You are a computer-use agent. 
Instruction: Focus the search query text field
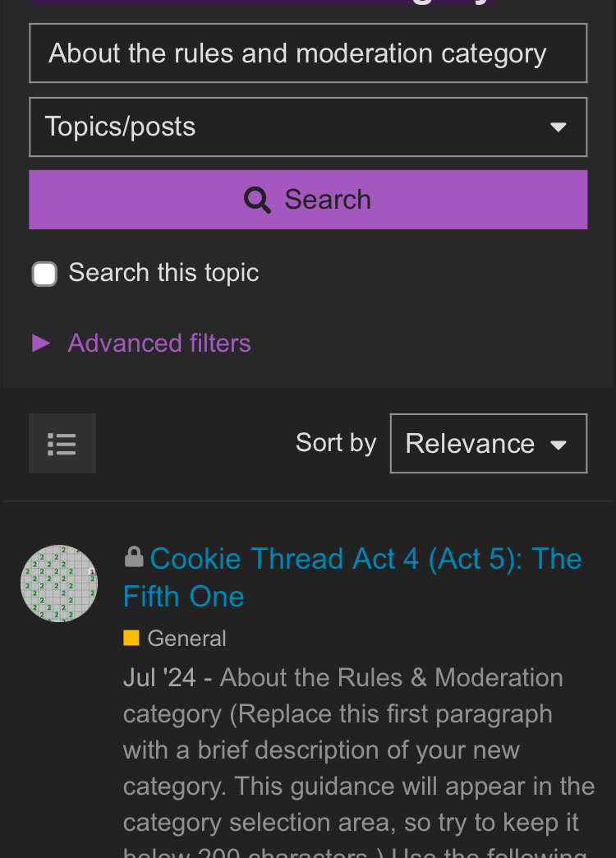[x=308, y=53]
